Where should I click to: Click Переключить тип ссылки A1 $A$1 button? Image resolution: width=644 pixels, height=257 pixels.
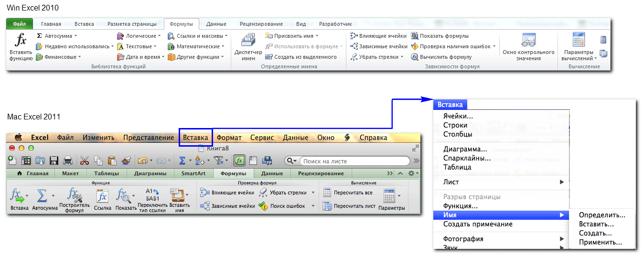[152, 200]
